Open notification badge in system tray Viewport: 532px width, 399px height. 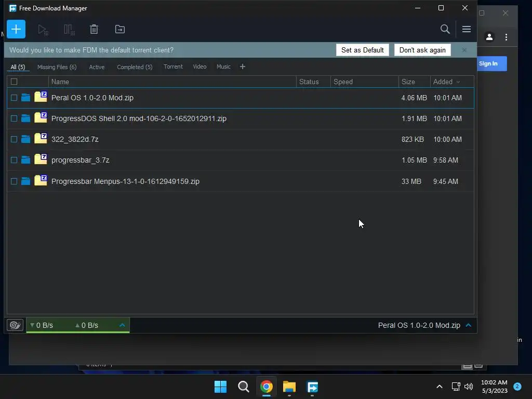(517, 386)
